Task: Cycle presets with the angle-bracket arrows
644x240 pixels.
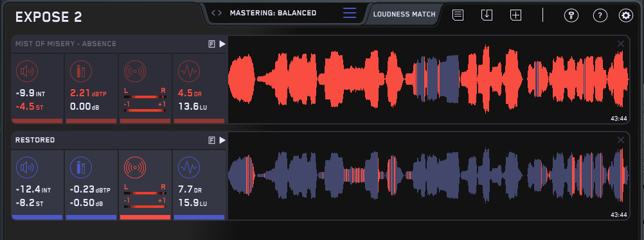Action: [217, 13]
